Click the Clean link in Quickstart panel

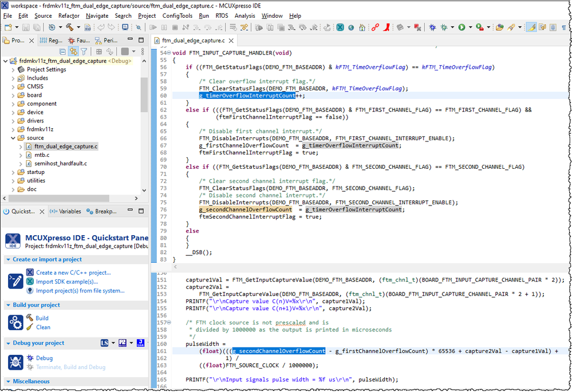(43, 327)
